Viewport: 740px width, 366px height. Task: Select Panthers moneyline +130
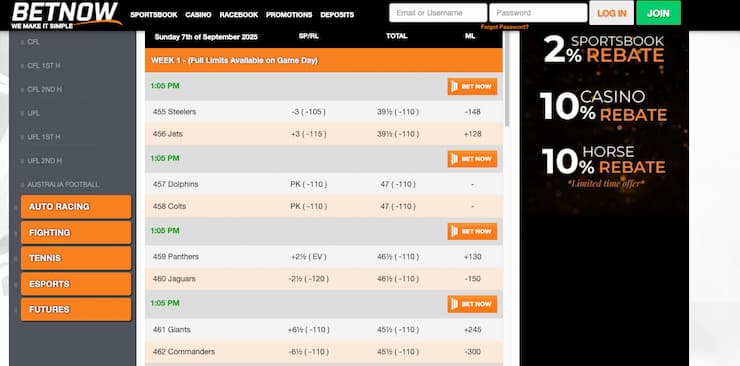(x=472, y=257)
